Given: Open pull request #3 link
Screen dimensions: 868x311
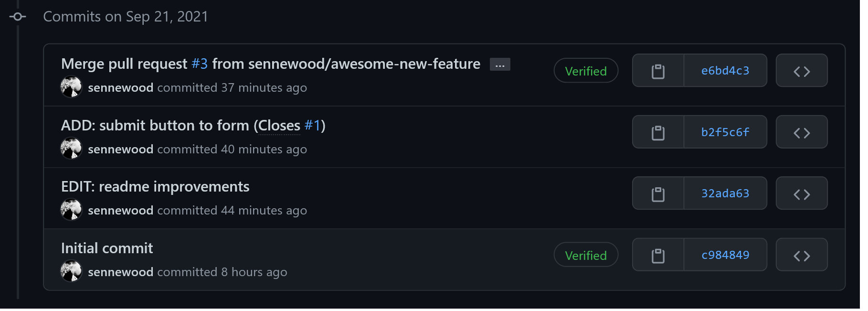Looking at the screenshot, I should coord(200,64).
